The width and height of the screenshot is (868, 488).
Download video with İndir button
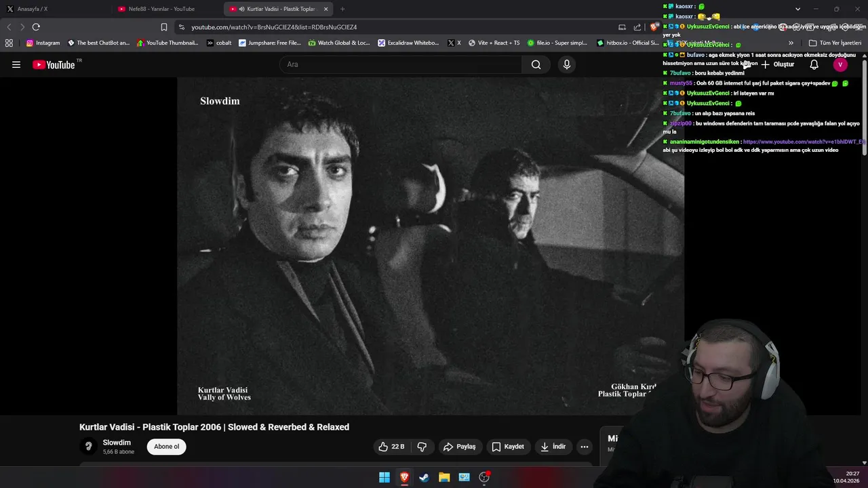(x=553, y=447)
